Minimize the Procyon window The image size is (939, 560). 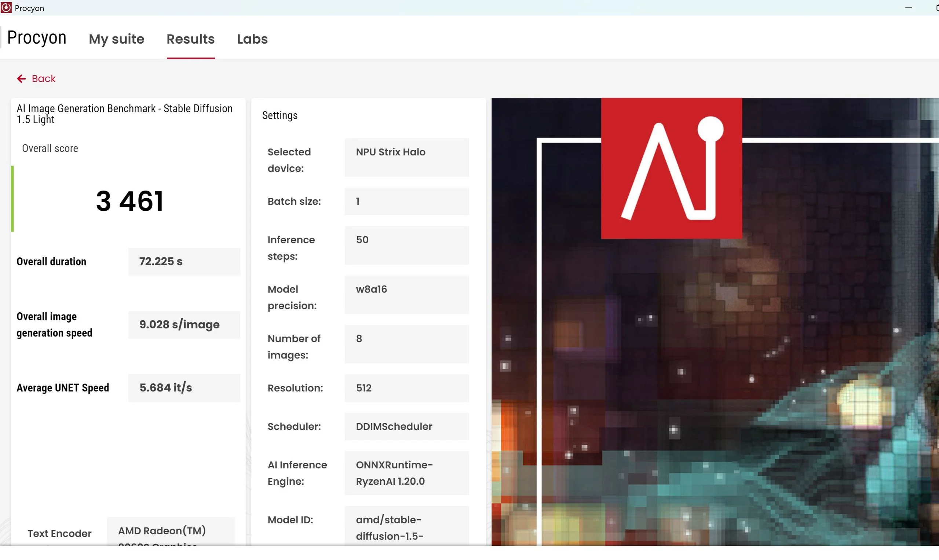(x=909, y=8)
